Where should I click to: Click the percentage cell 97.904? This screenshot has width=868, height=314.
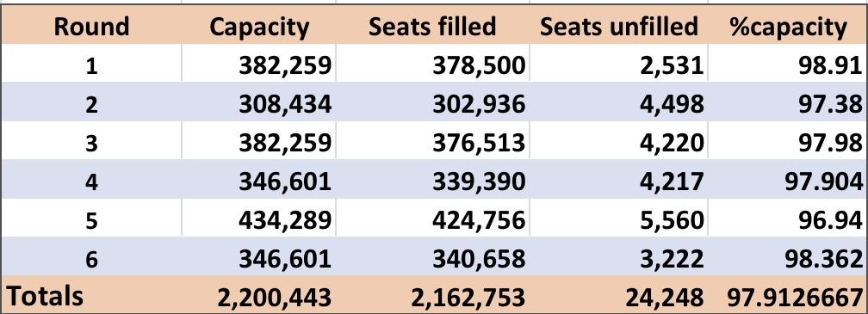tap(787, 179)
